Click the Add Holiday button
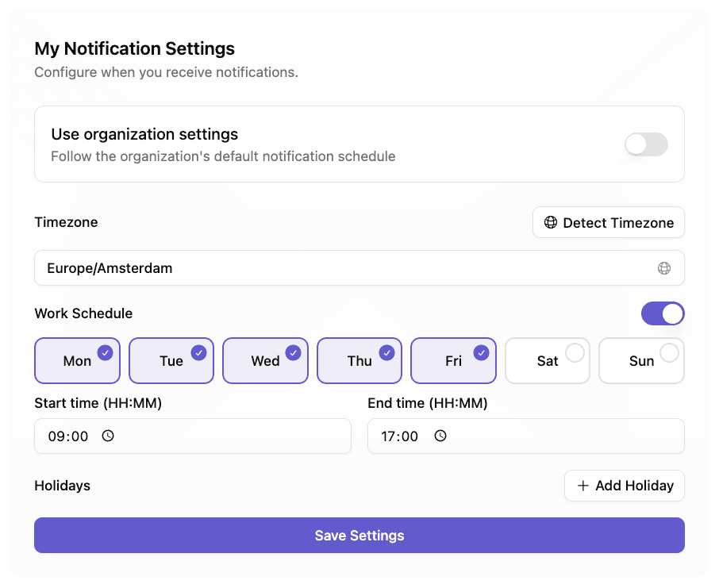719x588 pixels. [x=625, y=485]
